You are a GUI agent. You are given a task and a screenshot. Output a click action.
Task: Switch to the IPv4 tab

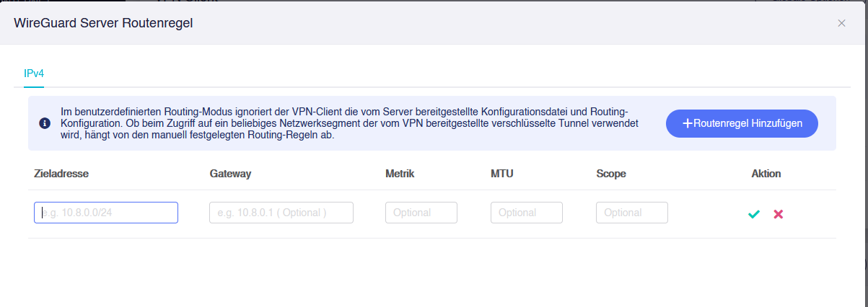point(34,73)
